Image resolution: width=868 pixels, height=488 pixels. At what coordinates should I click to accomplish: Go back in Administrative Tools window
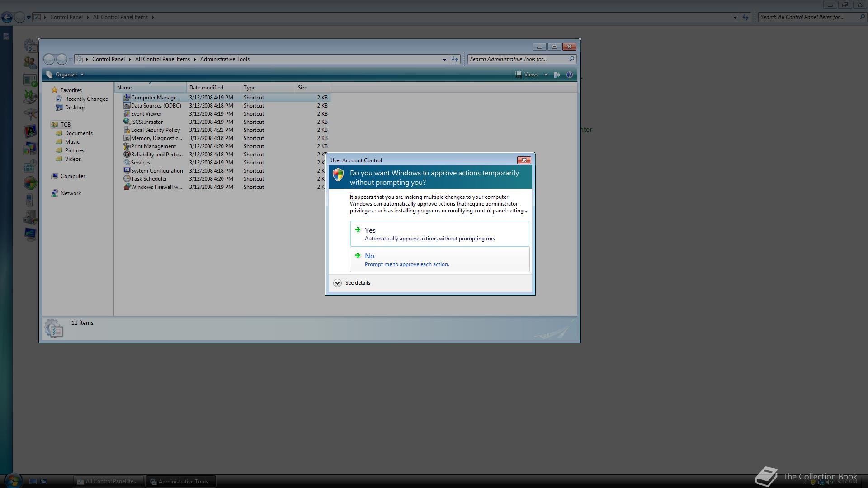coord(49,59)
